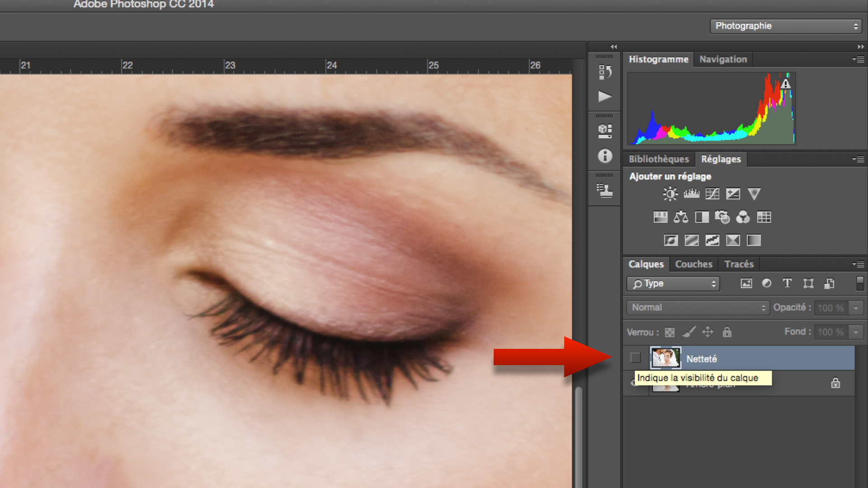This screenshot has height=488, width=868.
Task: Open the Actions play panel icon
Action: (x=605, y=96)
